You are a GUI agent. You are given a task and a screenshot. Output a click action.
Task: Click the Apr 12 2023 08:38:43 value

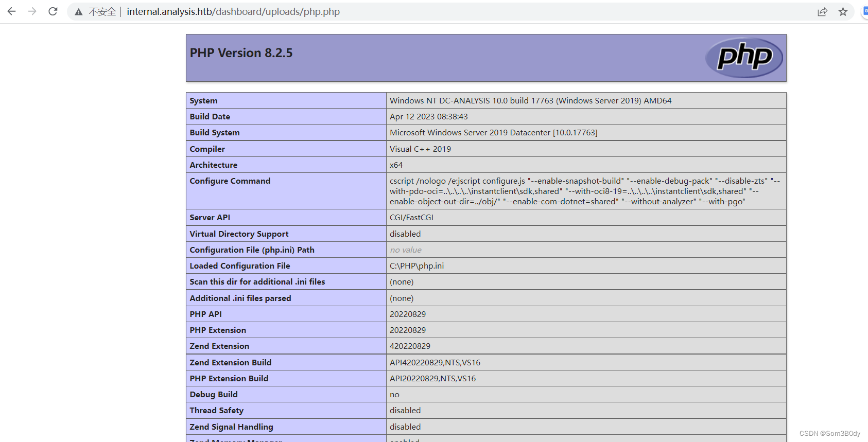(428, 117)
